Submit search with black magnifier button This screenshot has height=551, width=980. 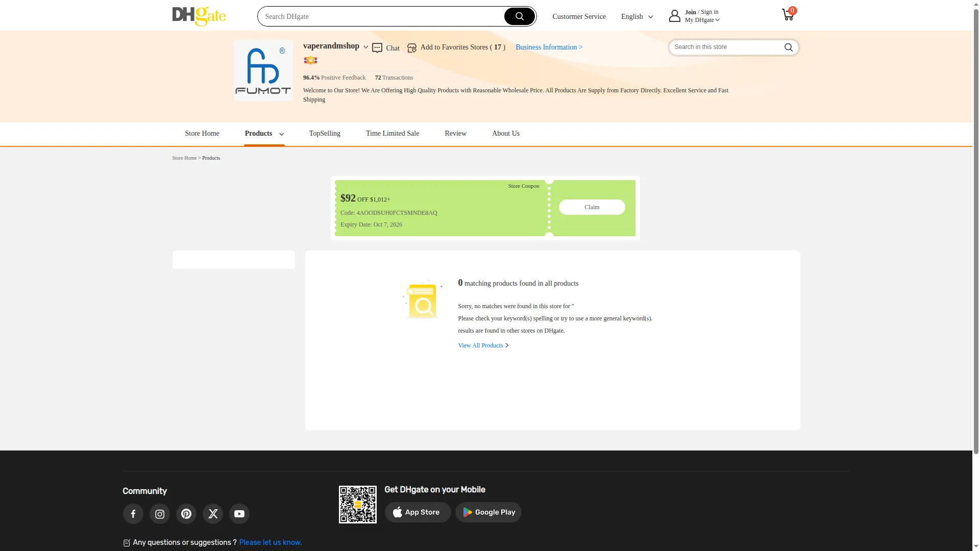(x=519, y=16)
